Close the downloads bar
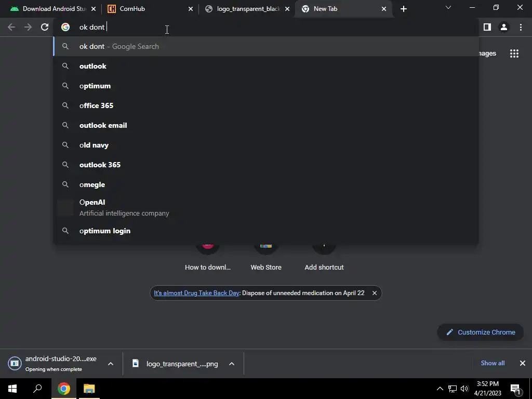Viewport: 532px width, 399px height. pos(523,363)
